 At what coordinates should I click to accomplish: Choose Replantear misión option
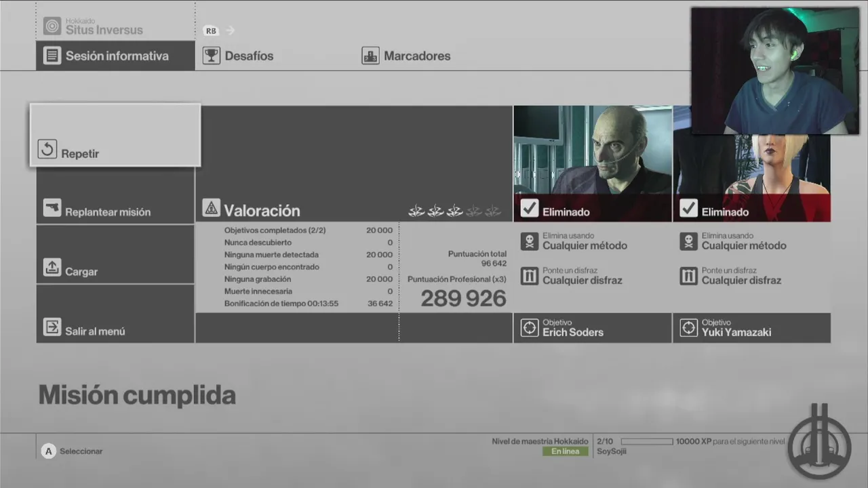(115, 195)
